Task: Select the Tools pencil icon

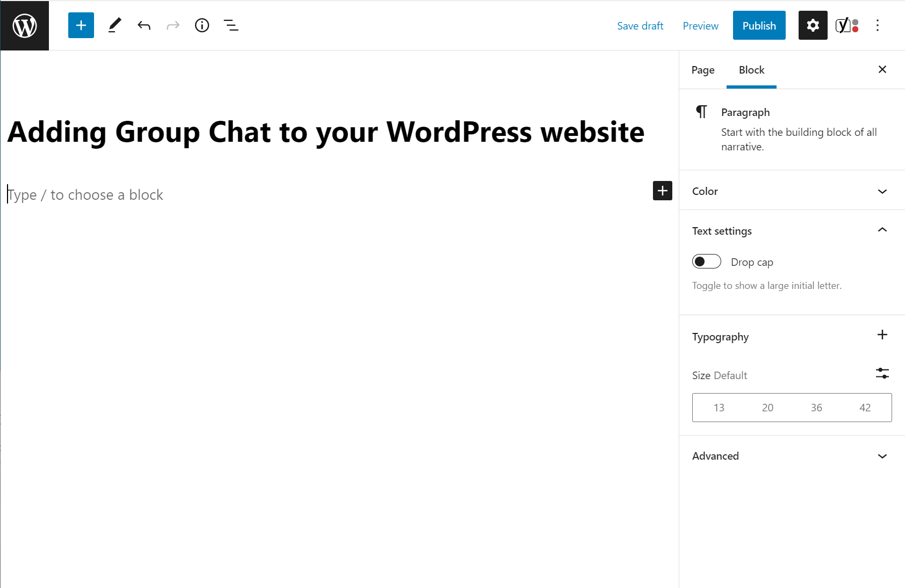Action: (114, 25)
